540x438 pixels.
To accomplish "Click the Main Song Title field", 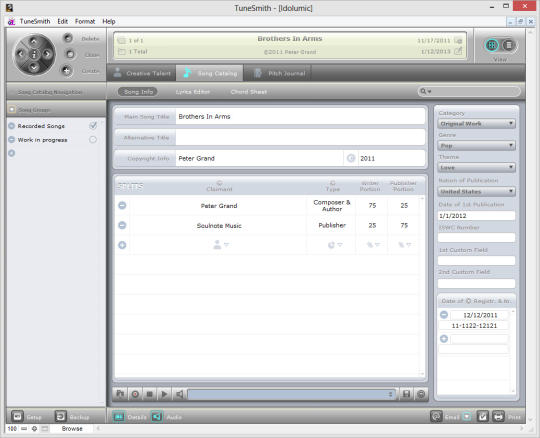I will click(x=300, y=116).
